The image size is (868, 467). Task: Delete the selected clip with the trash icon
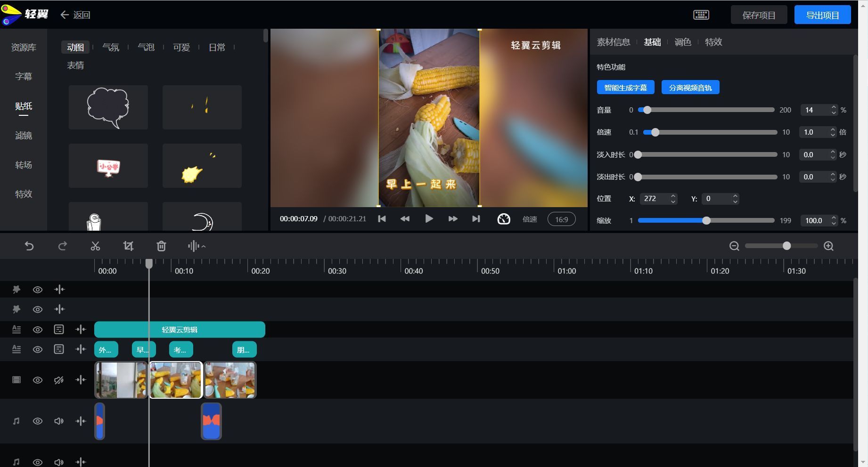point(161,246)
